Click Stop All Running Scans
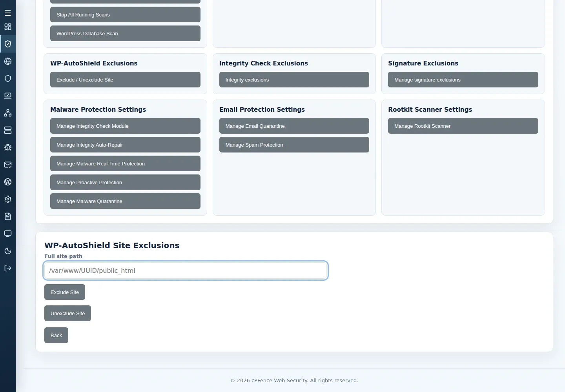565x392 pixels. coord(125,15)
